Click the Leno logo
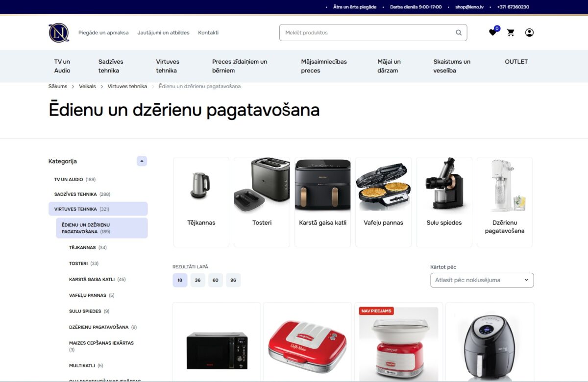 (x=58, y=32)
